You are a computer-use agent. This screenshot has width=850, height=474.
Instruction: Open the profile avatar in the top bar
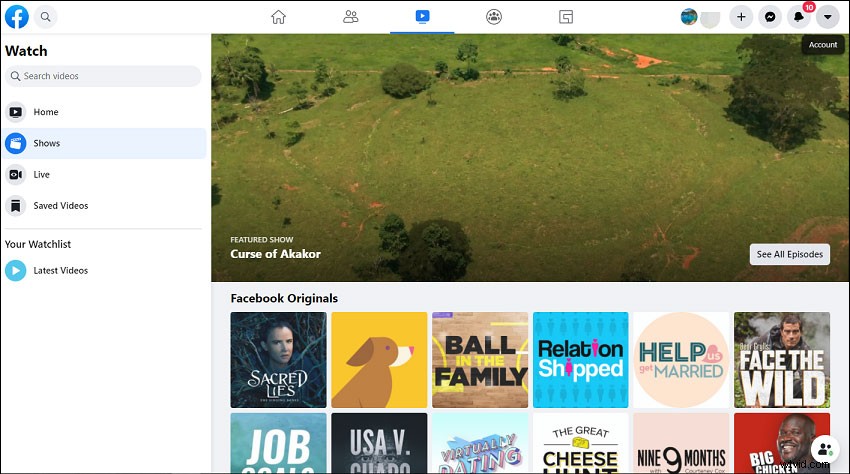coord(689,17)
